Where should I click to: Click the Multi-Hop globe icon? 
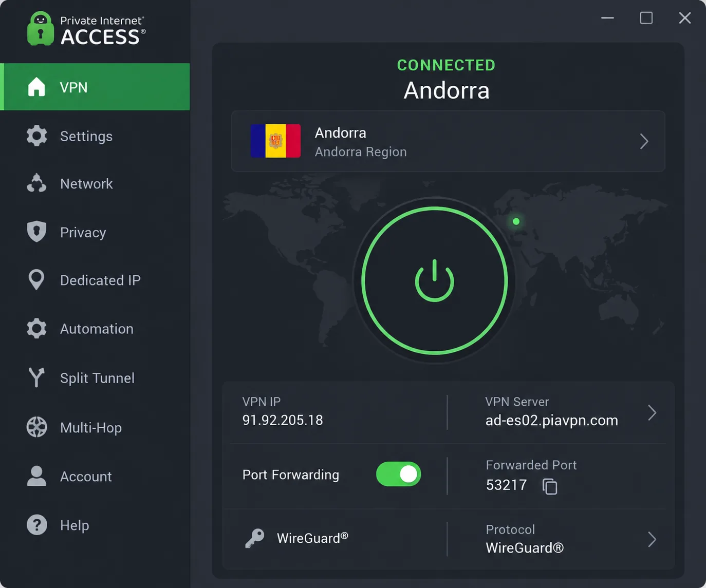[36, 427]
